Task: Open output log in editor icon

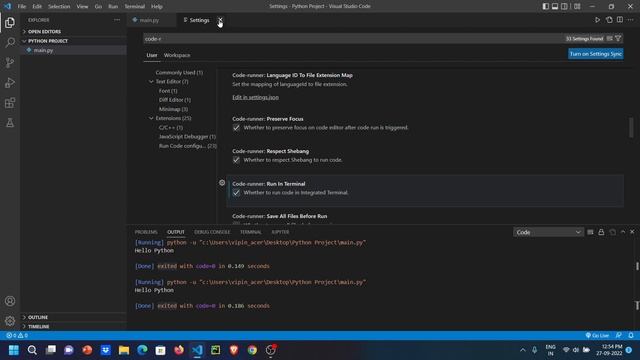Action: click(x=612, y=232)
